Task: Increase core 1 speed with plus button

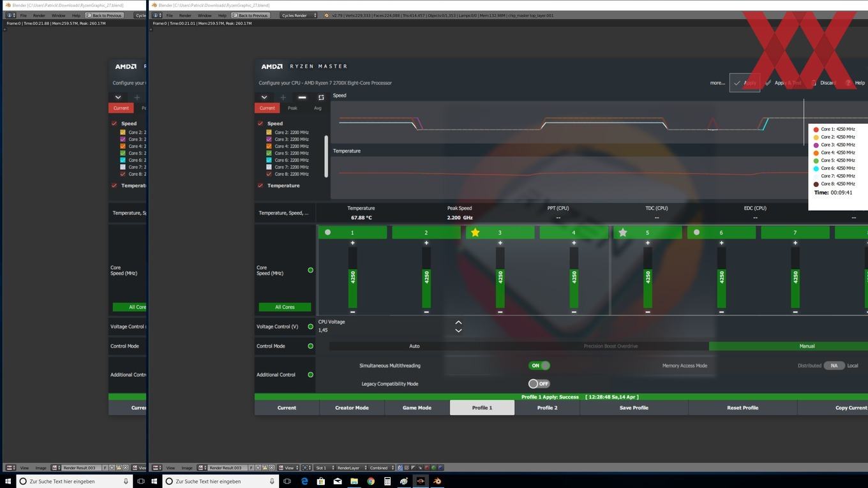Action: pyautogui.click(x=352, y=243)
